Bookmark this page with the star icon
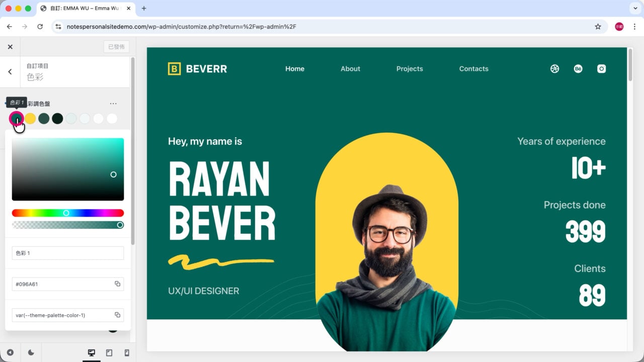644x362 pixels. pyautogui.click(x=598, y=27)
